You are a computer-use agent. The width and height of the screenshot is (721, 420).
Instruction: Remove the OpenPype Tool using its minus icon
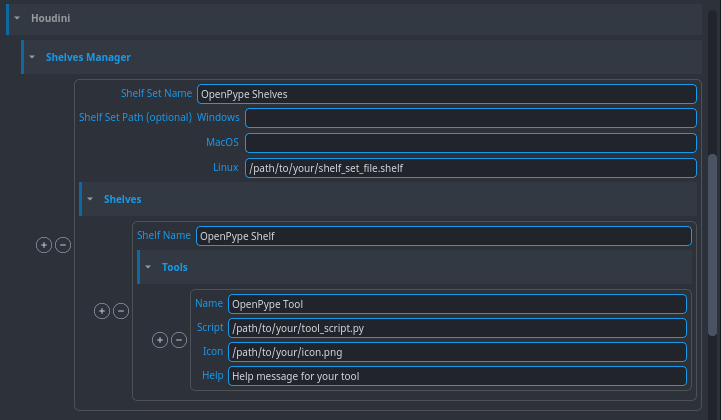[x=179, y=340]
